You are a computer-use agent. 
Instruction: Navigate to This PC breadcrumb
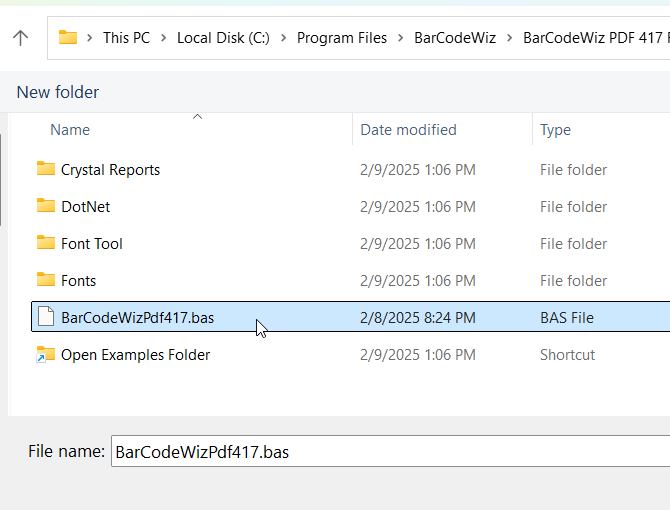(x=126, y=38)
